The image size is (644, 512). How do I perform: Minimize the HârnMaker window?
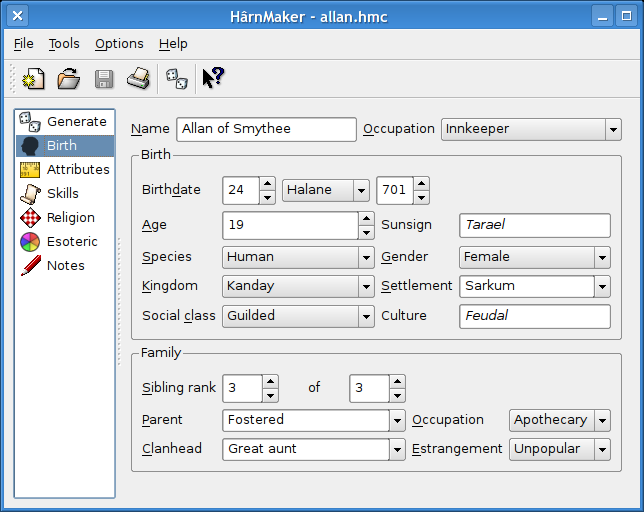click(602, 16)
